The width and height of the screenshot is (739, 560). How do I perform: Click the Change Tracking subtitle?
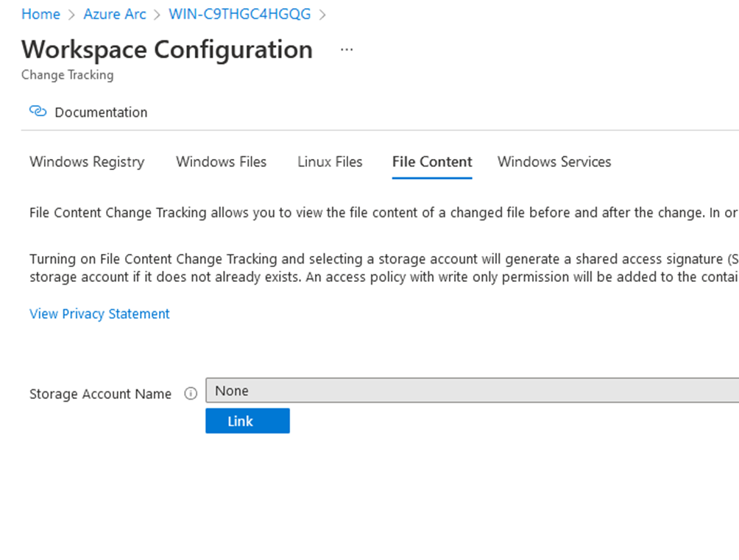point(68,75)
